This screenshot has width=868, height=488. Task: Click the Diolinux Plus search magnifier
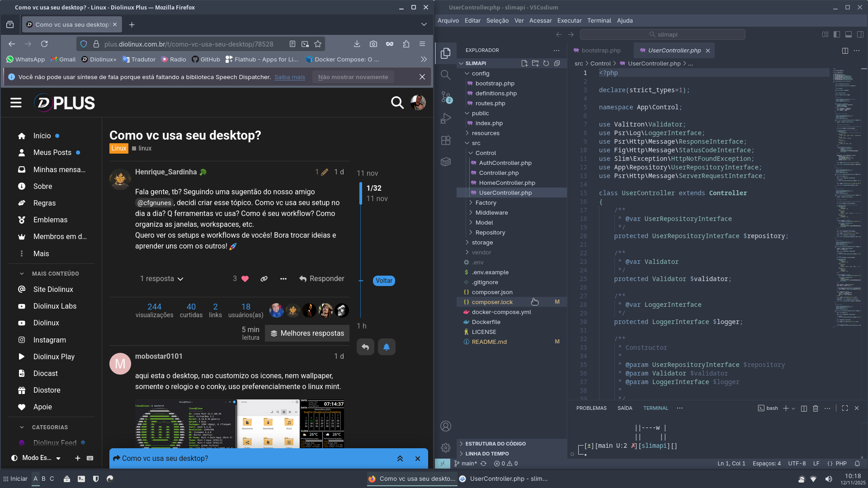pyautogui.click(x=397, y=103)
